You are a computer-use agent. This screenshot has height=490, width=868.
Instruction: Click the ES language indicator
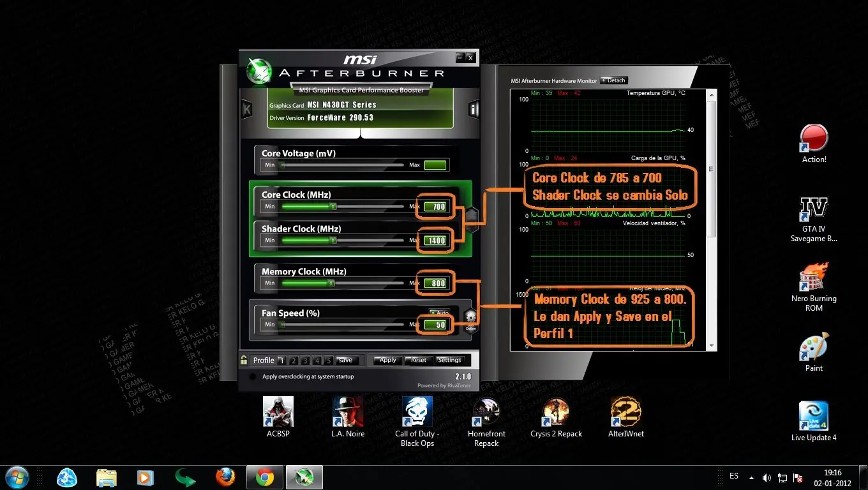pyautogui.click(x=734, y=477)
